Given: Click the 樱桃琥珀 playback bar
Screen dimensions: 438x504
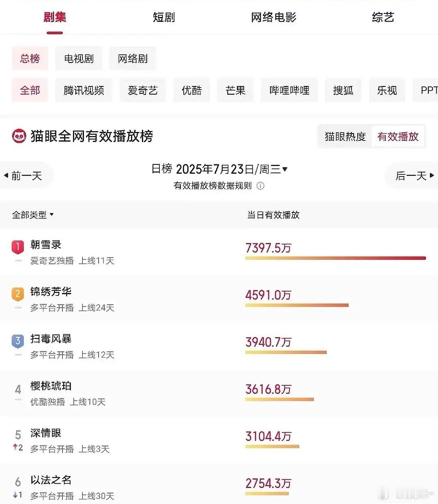Looking at the screenshot, I should 279,399.
